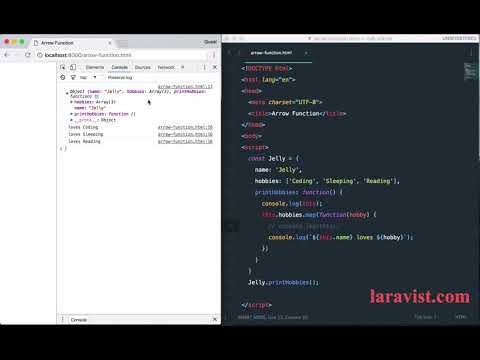Switch to the Sources panel

143,67
